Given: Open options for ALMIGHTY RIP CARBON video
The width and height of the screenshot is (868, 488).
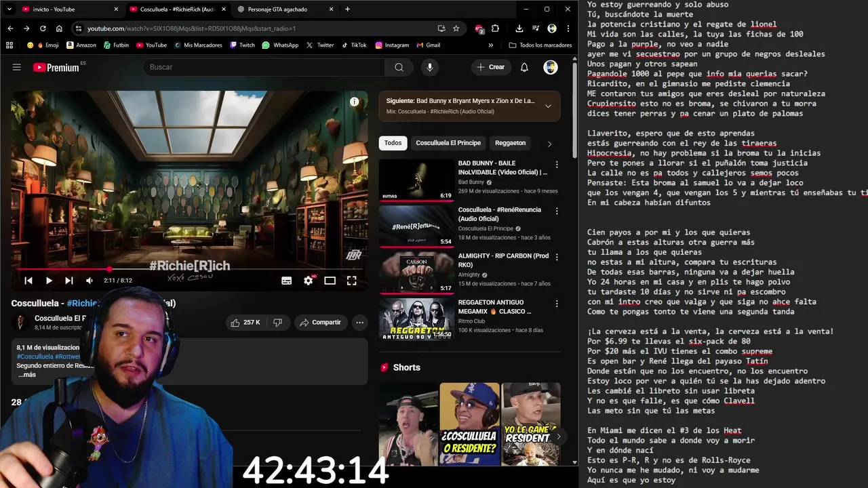Looking at the screenshot, I should [557, 258].
